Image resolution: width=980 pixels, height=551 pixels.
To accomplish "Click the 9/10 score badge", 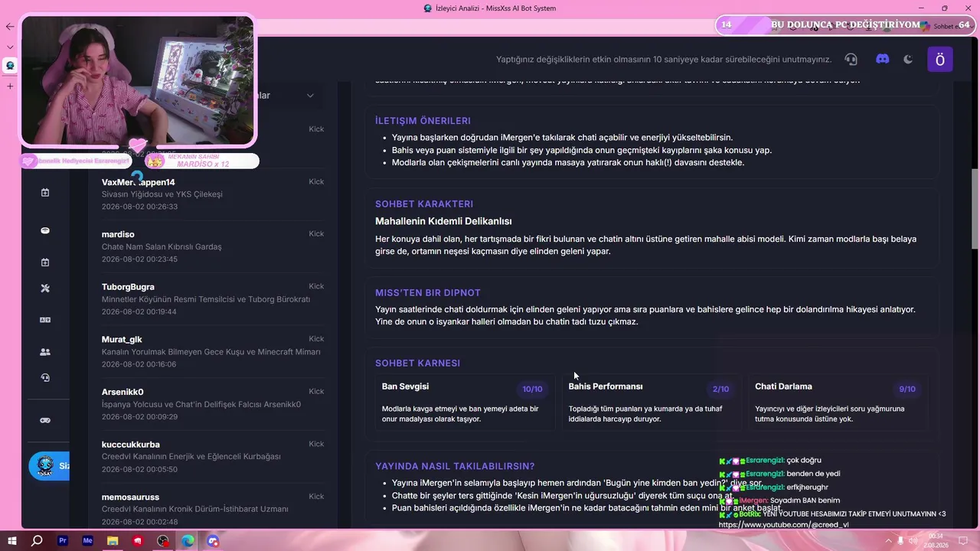I will click(x=907, y=389).
